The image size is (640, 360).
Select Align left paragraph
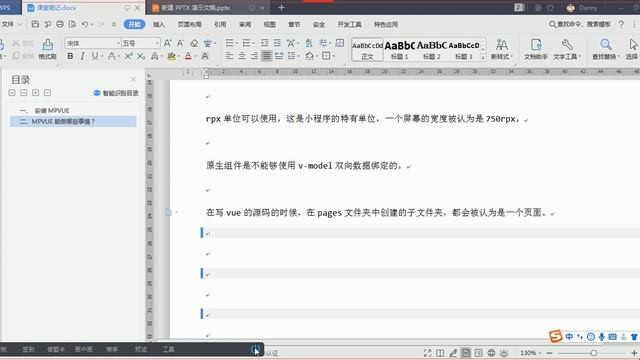tap(229, 56)
